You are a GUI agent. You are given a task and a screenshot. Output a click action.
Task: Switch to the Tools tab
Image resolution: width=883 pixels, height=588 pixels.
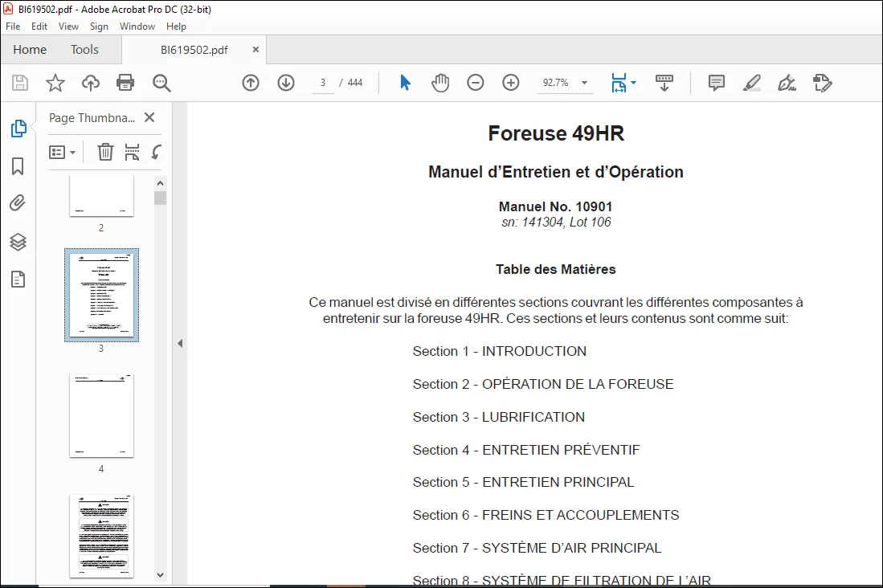84,50
